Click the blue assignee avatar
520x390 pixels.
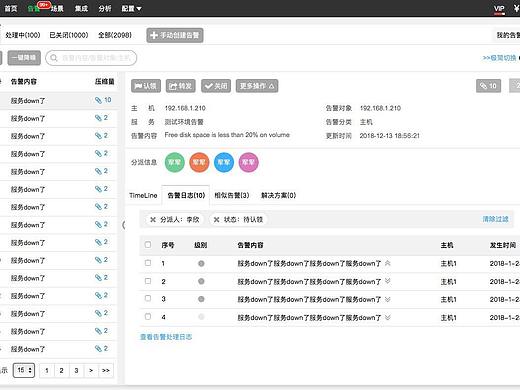(x=224, y=162)
